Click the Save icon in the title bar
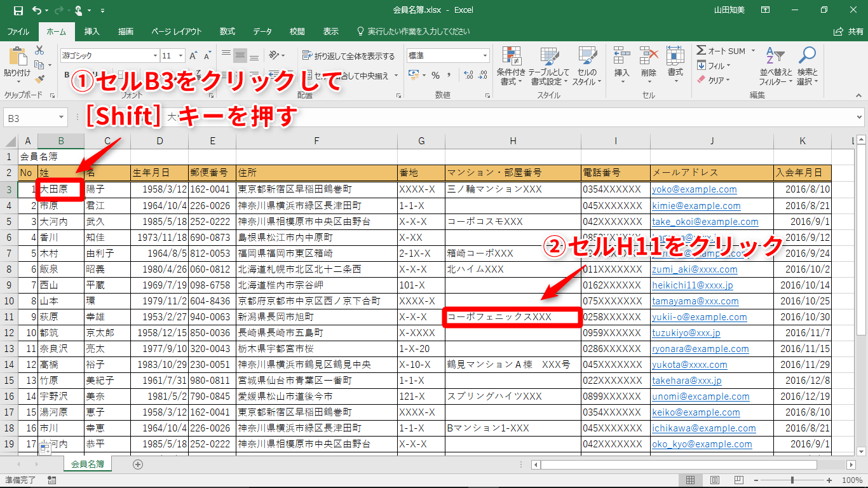Viewport: 868px width, 488px height. coord(18,10)
